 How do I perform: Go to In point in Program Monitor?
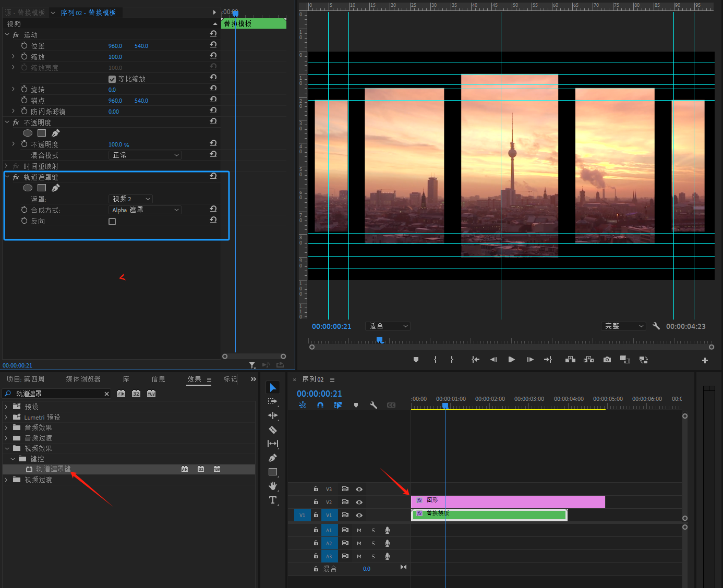point(475,360)
